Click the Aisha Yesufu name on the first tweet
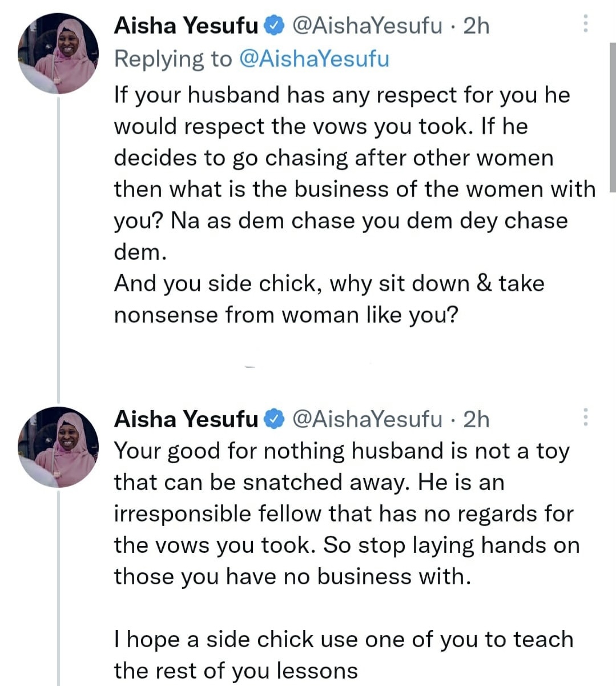 click(186, 26)
